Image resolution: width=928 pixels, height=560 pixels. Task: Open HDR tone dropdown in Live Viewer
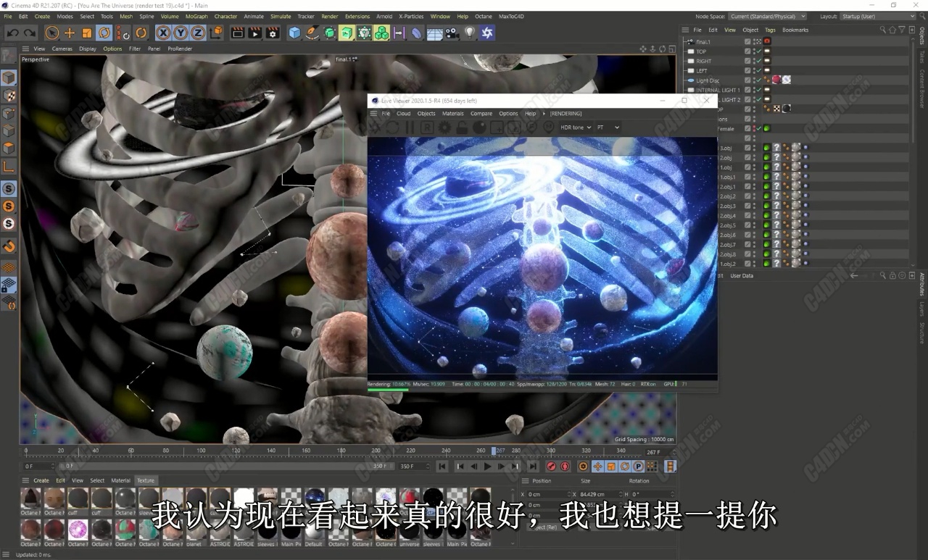tap(576, 128)
